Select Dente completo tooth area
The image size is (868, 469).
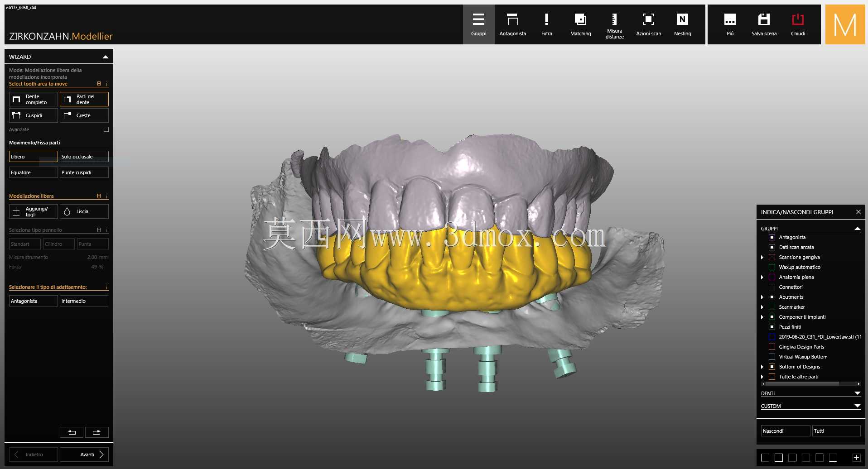pos(34,99)
